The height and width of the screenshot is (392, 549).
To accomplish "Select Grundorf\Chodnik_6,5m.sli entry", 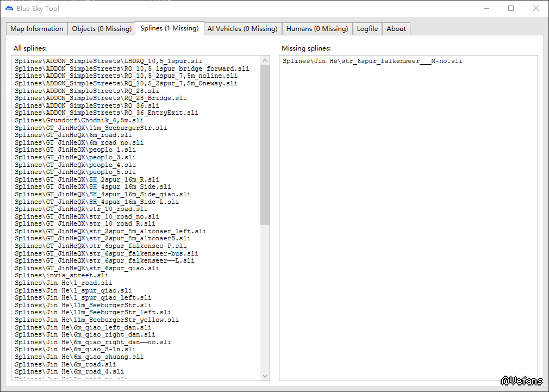I will 79,120.
